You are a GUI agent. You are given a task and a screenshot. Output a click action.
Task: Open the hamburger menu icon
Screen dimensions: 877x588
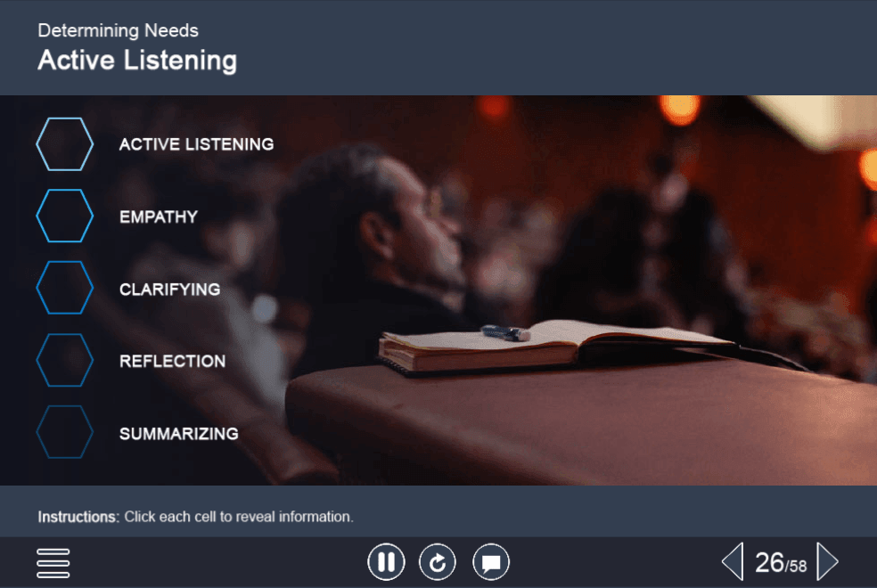coord(53,563)
